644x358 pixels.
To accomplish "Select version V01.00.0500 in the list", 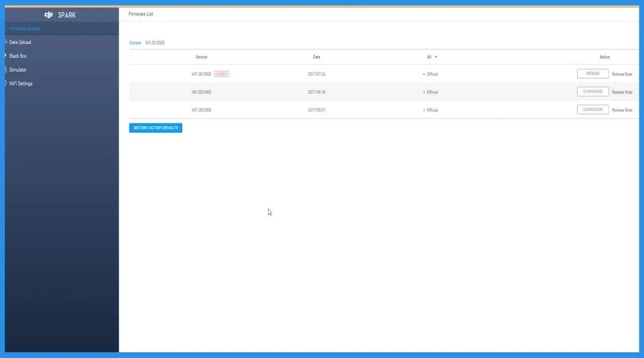I will (201, 74).
